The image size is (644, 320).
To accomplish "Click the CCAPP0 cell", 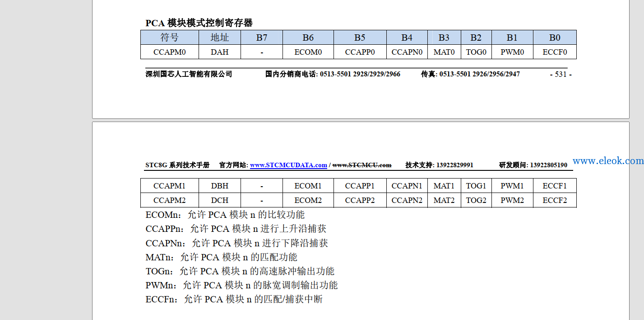I will (360, 52).
